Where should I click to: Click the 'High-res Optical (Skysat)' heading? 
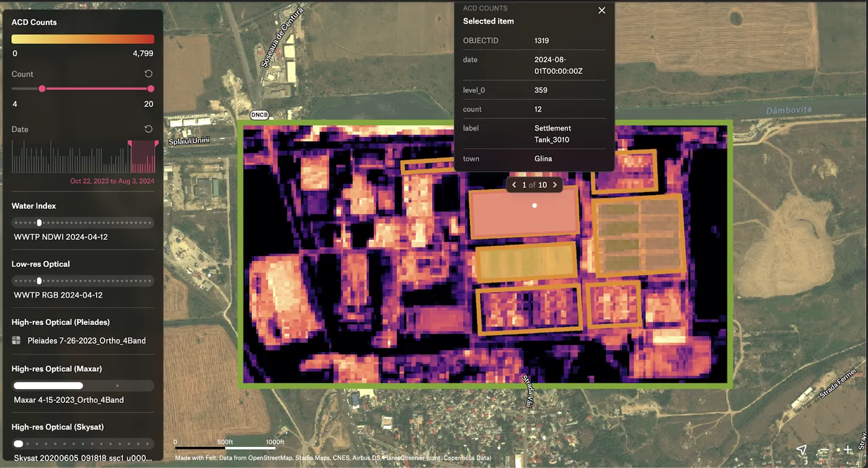(x=58, y=427)
